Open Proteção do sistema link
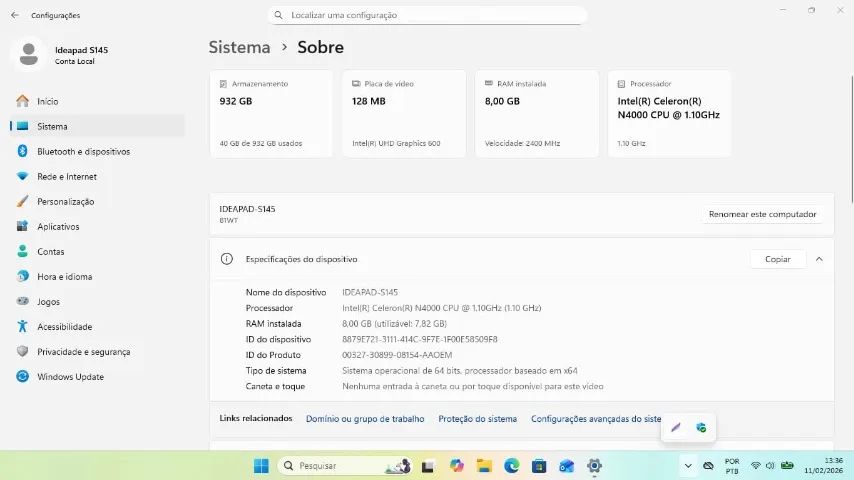The image size is (854, 480). point(478,419)
